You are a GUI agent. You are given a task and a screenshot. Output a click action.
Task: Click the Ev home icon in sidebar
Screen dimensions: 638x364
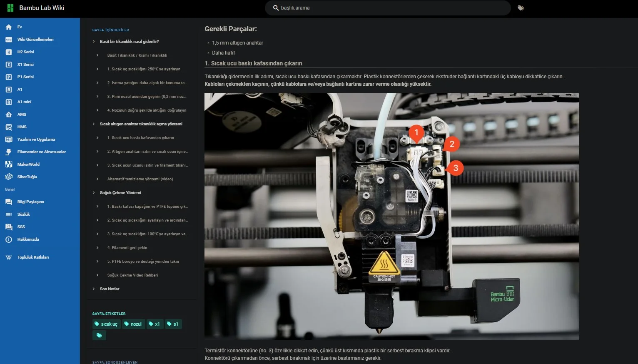pos(9,27)
